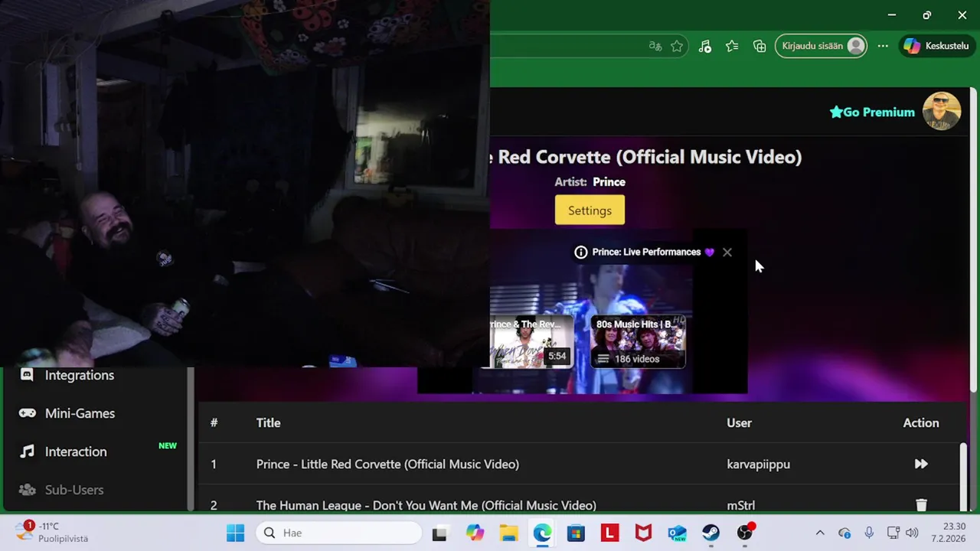
Task: Open File Explorer from the taskbar
Action: (508, 533)
